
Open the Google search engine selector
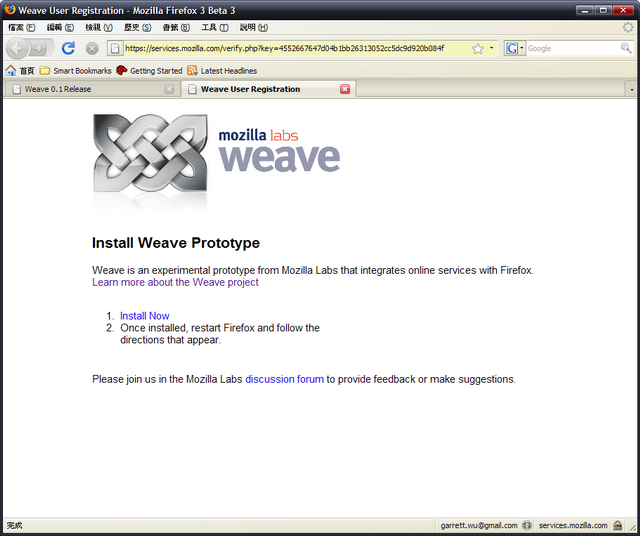[x=515, y=48]
